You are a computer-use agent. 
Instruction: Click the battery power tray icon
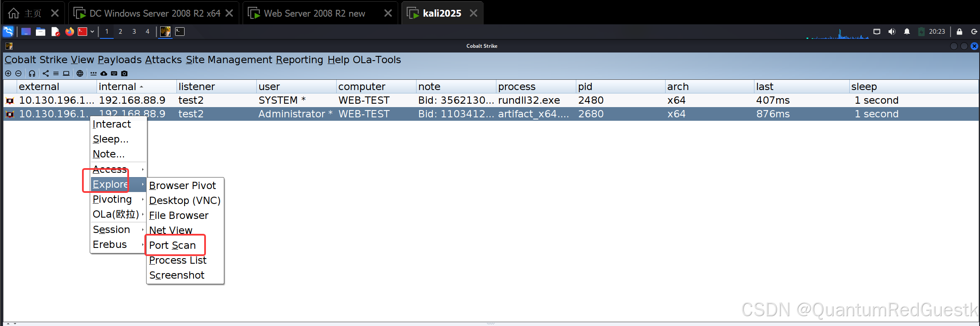[x=921, y=32]
